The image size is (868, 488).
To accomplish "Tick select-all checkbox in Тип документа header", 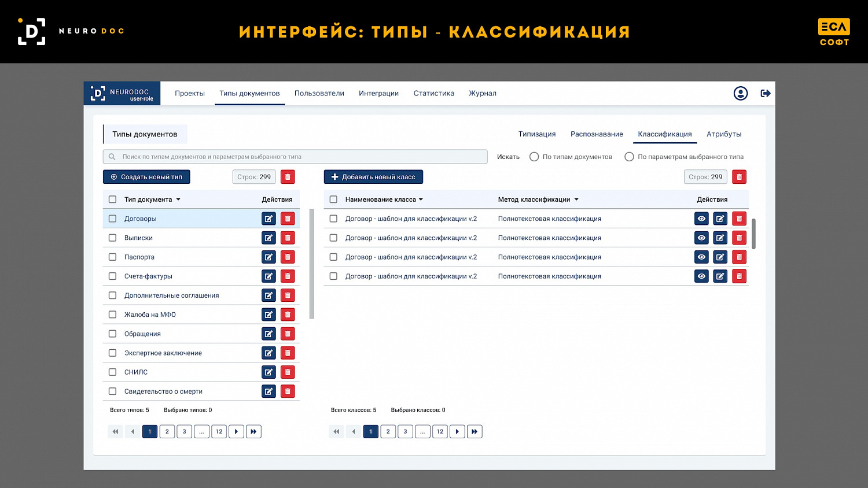I will (112, 199).
